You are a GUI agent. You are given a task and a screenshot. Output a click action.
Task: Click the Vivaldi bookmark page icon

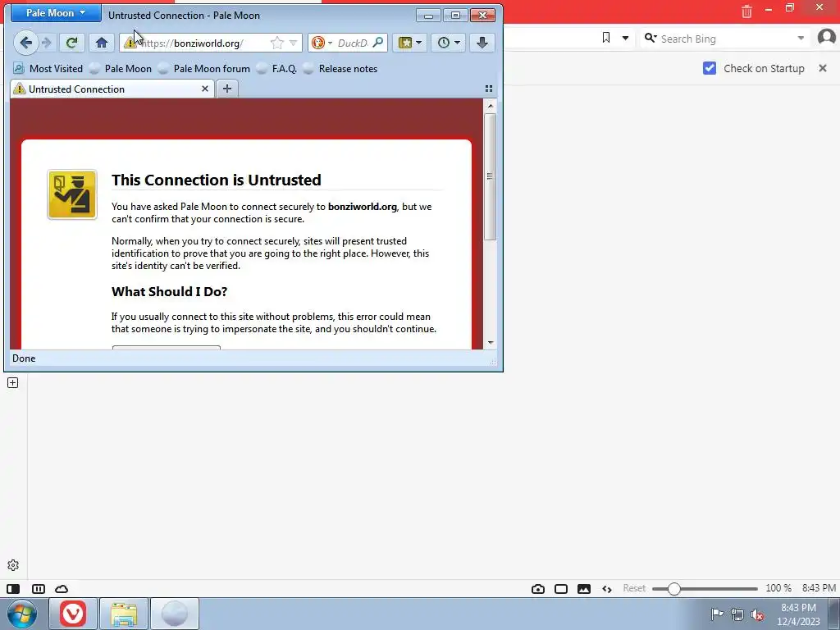[606, 38]
